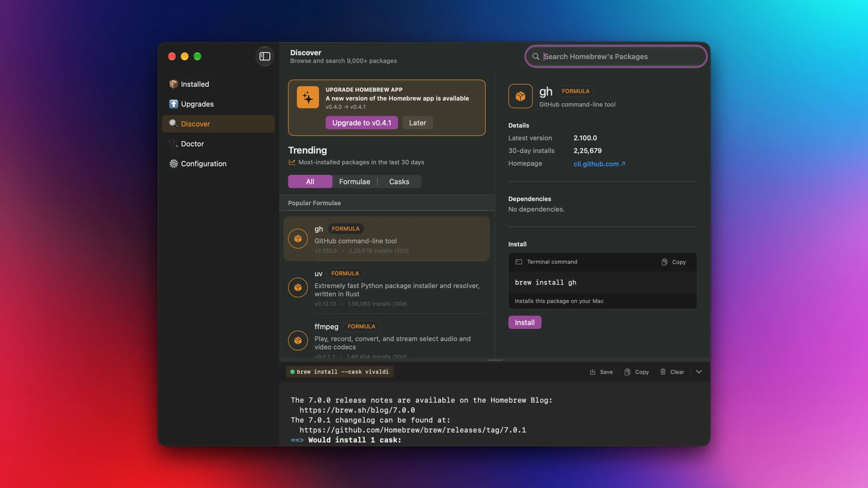The image size is (868, 488).
Task: Click the purple Install button
Action: (525, 322)
